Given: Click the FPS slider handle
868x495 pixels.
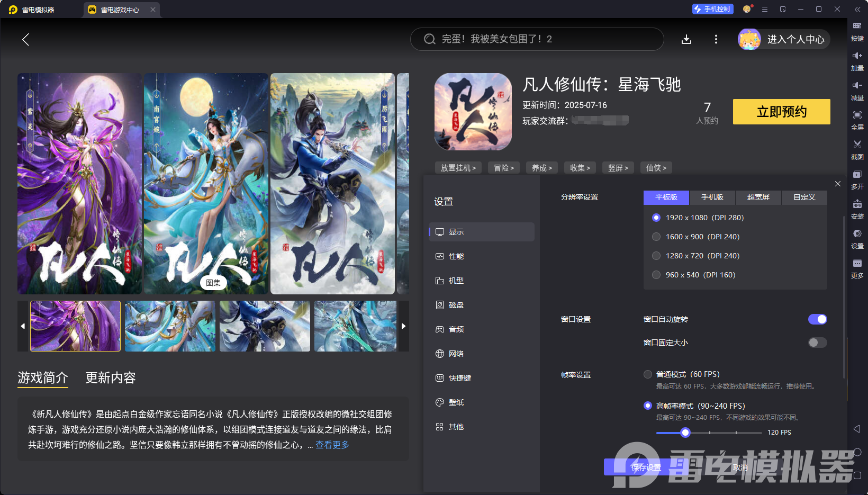Looking at the screenshot, I should [x=685, y=433].
